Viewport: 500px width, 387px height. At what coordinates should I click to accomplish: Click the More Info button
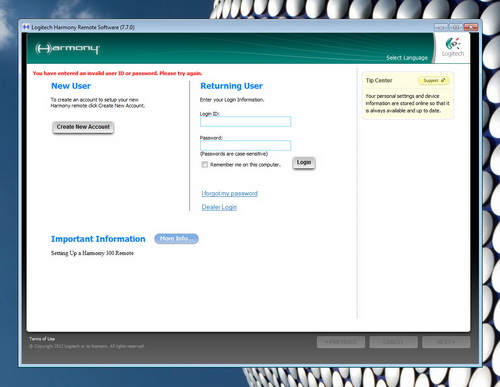coord(176,239)
